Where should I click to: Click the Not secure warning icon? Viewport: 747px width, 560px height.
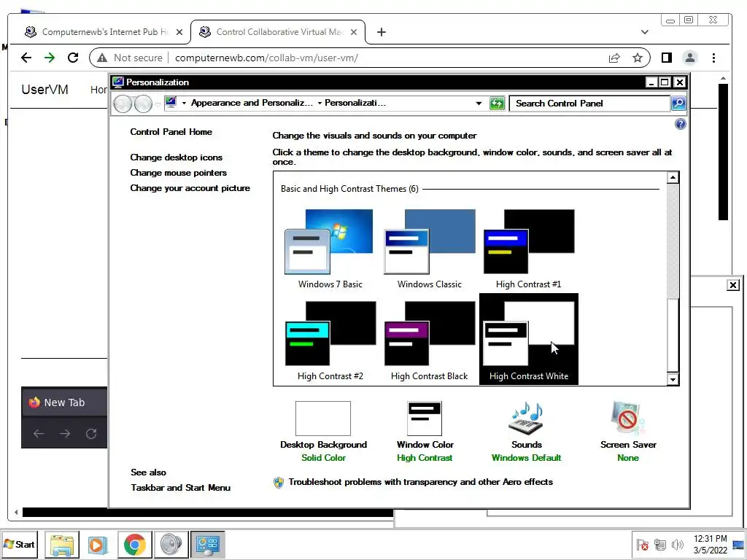102,58
